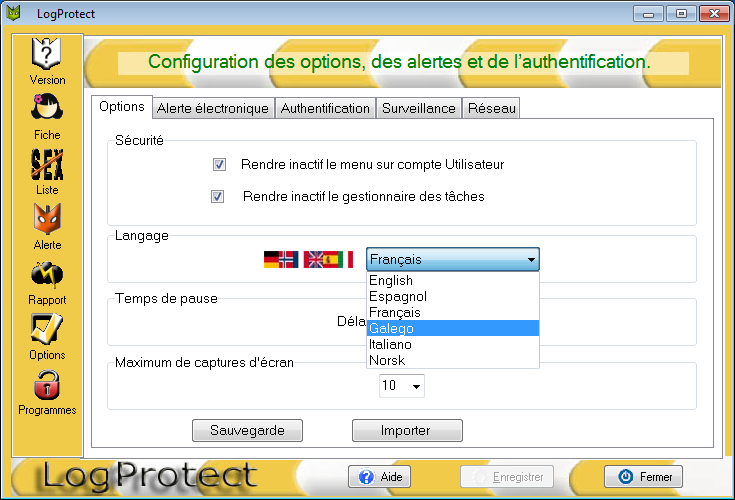Click the Sauvegarde button
The image size is (735, 500).
248,430
